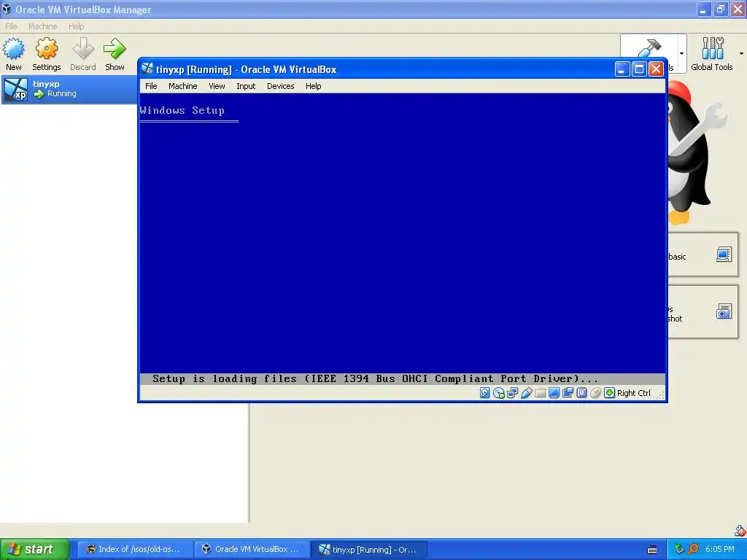Click the 6:05 PM clock
The width and height of the screenshot is (747, 560).
[720, 550]
